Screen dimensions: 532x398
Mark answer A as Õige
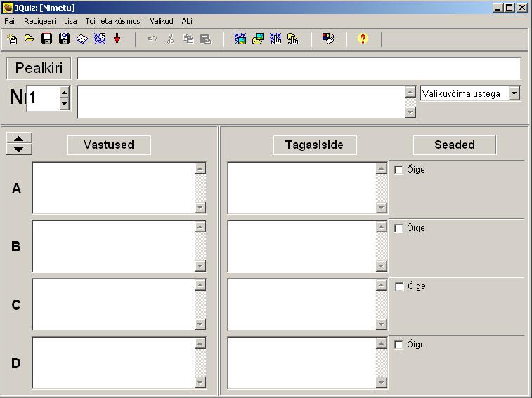tap(398, 170)
